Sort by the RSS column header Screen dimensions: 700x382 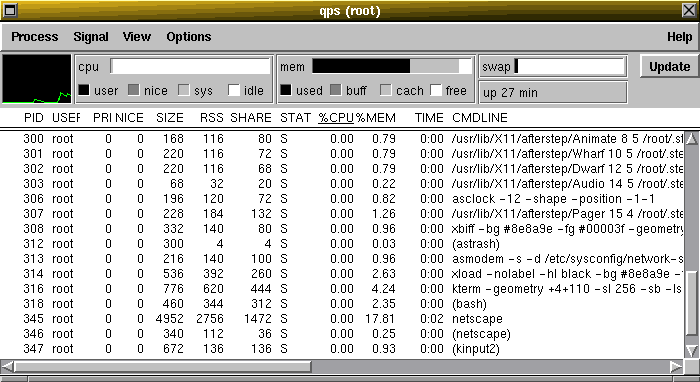tap(212, 118)
